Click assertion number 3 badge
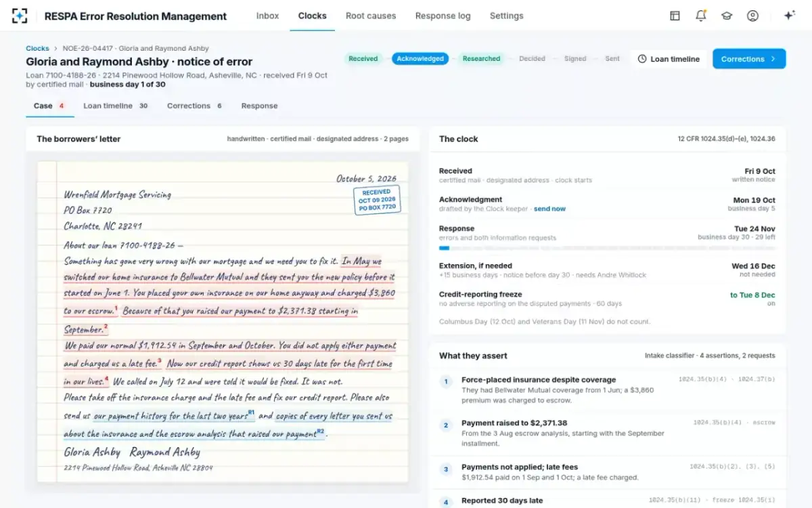This screenshot has width=812, height=508. point(446,469)
